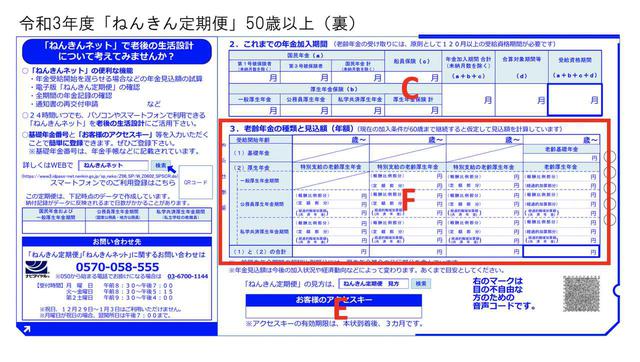Image resolution: width=640 pixels, height=362 pixels.
Task: Click bullet 全期間の年金記録の確認
Action: [x=71, y=95]
